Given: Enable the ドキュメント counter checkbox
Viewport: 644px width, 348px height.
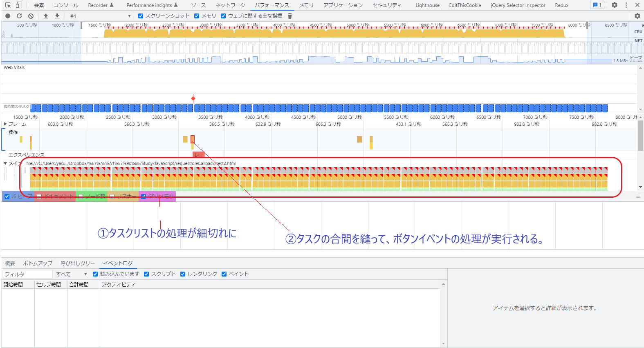Looking at the screenshot, I should click(40, 196).
